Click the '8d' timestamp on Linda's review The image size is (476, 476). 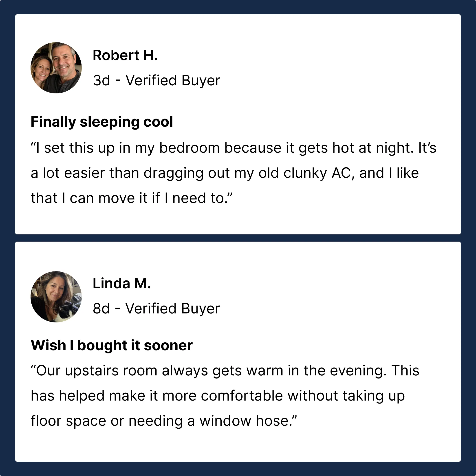(101, 309)
